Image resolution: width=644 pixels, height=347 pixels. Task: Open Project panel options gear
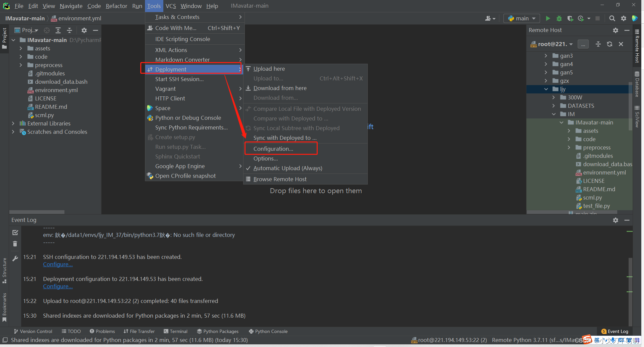(84, 30)
